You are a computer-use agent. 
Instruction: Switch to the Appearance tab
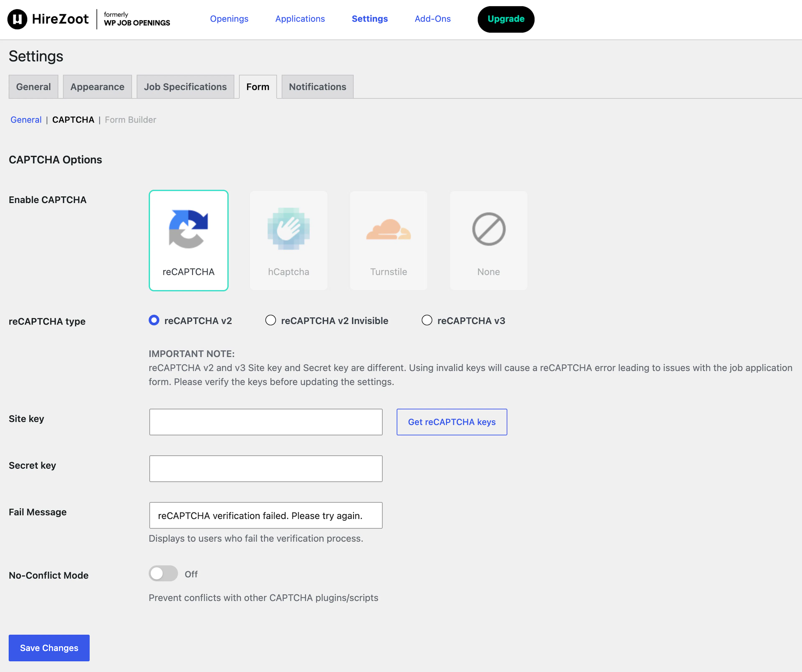(97, 87)
